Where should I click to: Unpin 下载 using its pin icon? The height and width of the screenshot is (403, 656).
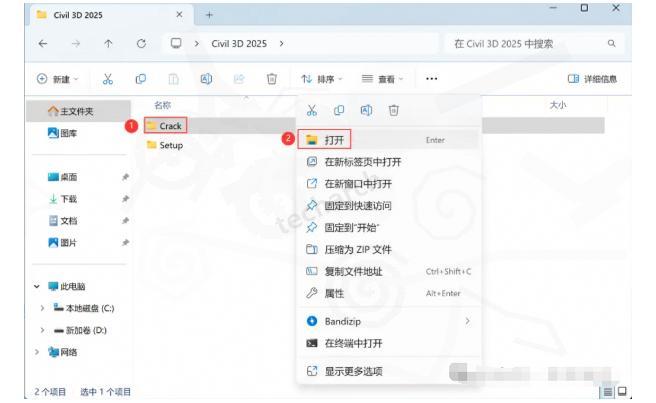[125, 199]
